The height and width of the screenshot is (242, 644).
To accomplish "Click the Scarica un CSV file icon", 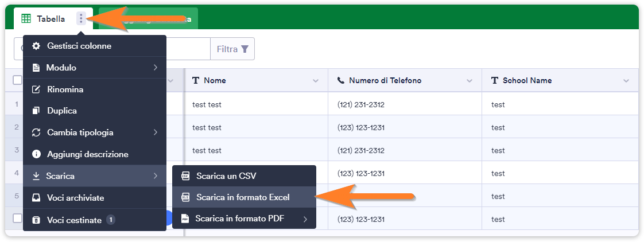I will coord(185,175).
